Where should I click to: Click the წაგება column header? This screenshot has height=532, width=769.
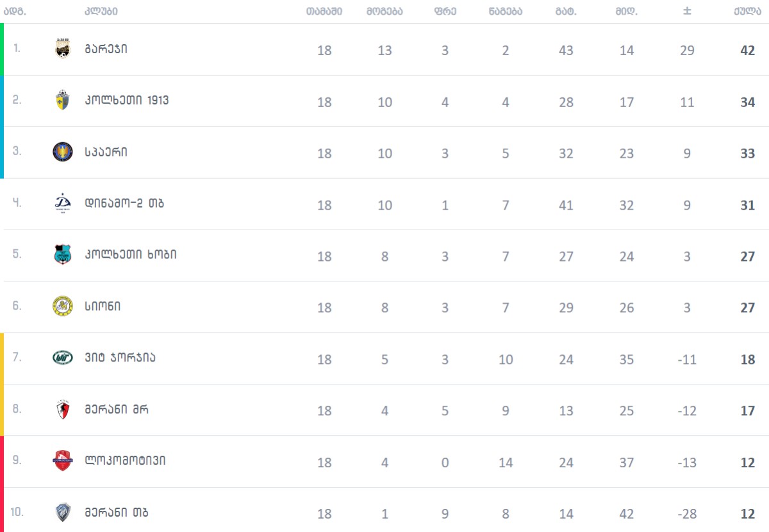(x=505, y=12)
